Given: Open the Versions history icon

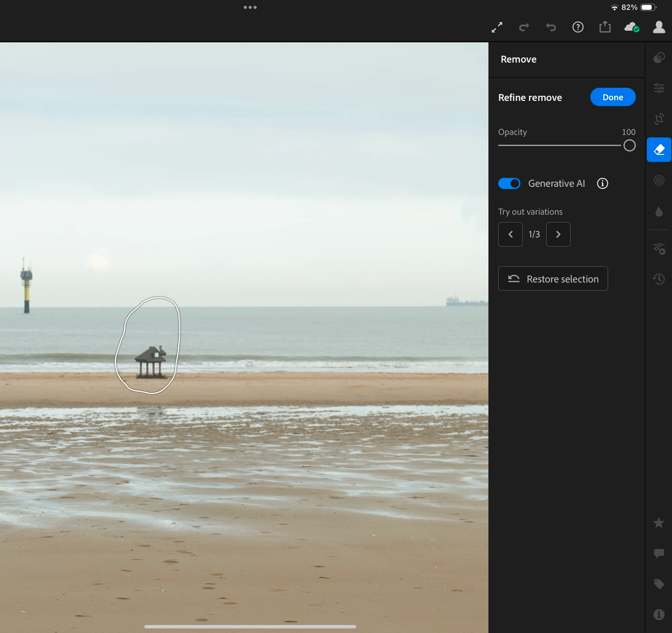Looking at the screenshot, I should coord(659,279).
